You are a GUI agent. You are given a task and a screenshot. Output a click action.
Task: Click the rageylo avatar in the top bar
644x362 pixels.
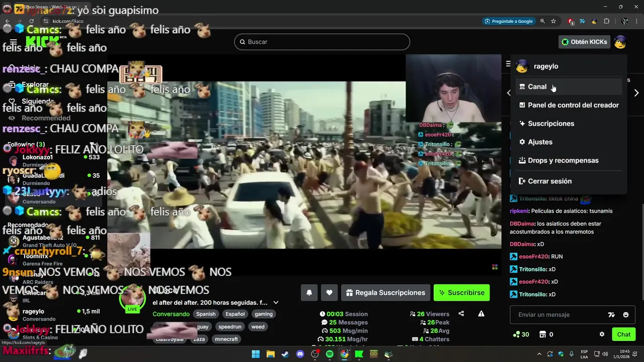pyautogui.click(x=620, y=42)
